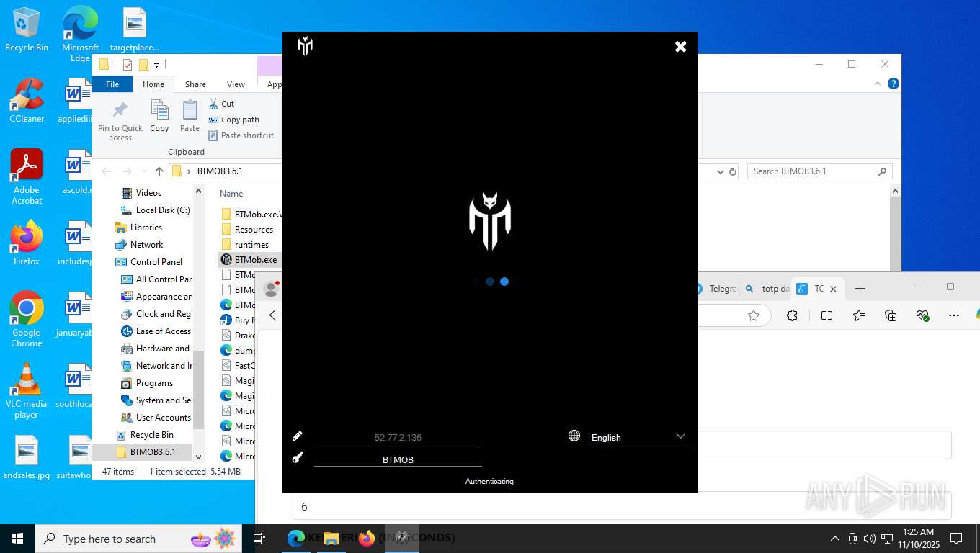Open Edge Favorites list
980x553 pixels.
pos(859,315)
